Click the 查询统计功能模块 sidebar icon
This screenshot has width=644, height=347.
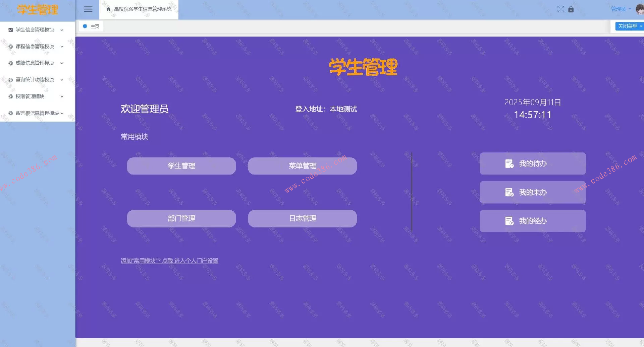point(10,80)
